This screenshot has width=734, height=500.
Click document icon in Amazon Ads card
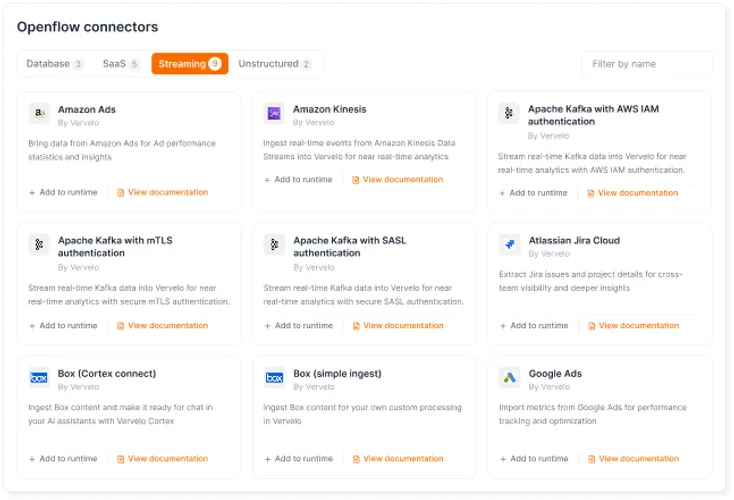(120, 193)
